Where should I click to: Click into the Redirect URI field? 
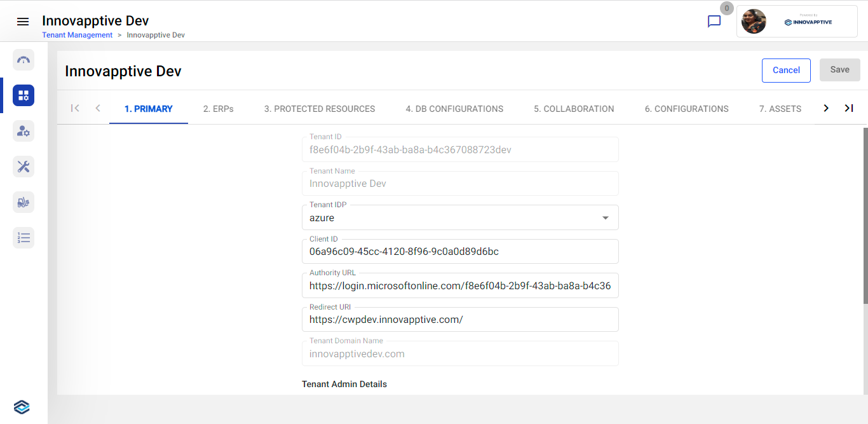(460, 319)
